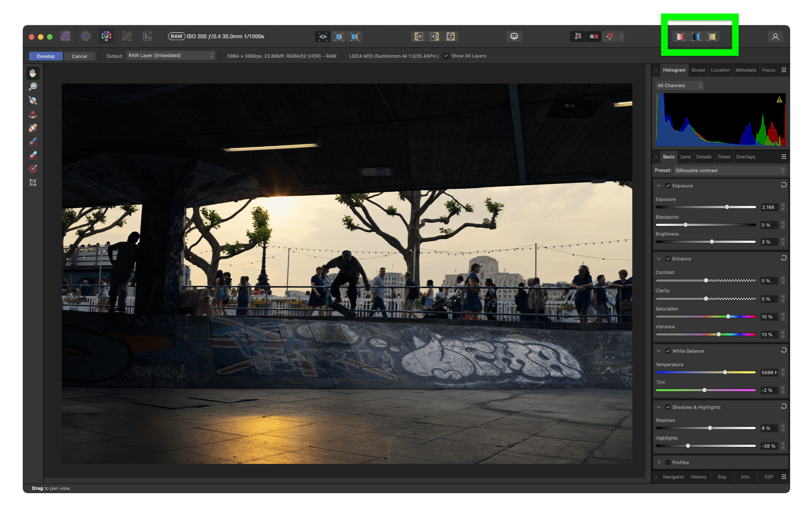Screen dimensions: 812x507
Task: Click the Develop button
Action: (46, 56)
